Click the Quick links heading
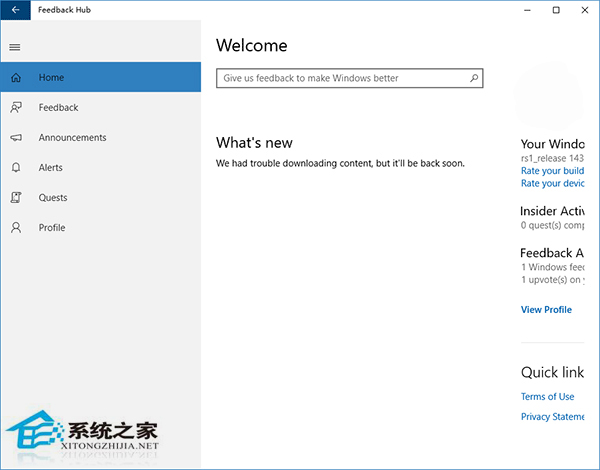The height and width of the screenshot is (470, 600). 552,372
